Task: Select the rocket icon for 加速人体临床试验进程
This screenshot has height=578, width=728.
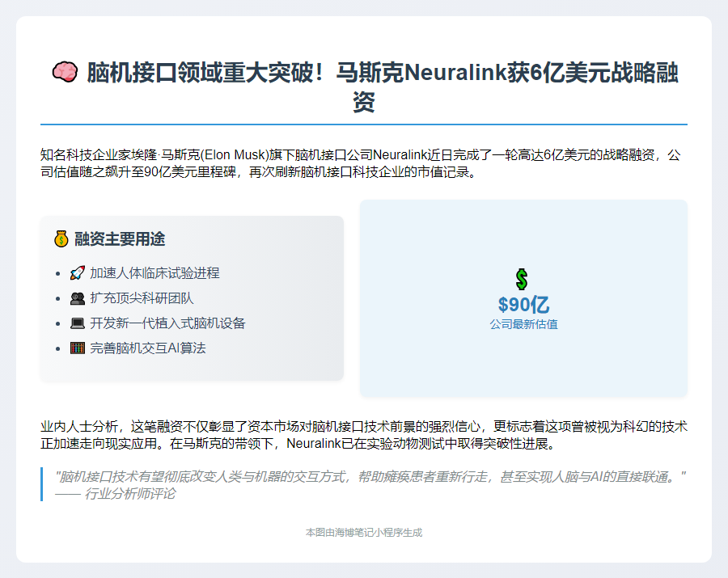Action: (x=78, y=272)
